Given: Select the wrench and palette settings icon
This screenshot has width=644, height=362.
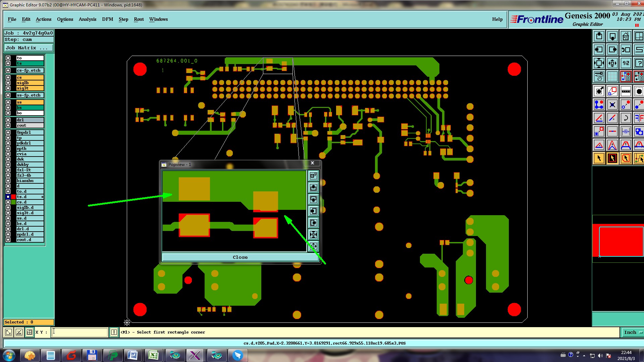Looking at the screenshot, I should click(x=599, y=76).
